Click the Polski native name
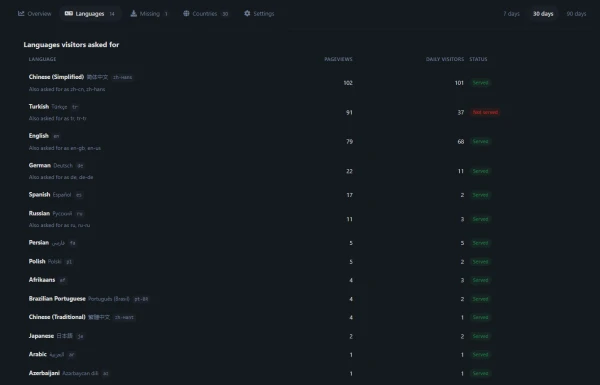This screenshot has width=600, height=385. coord(54,262)
